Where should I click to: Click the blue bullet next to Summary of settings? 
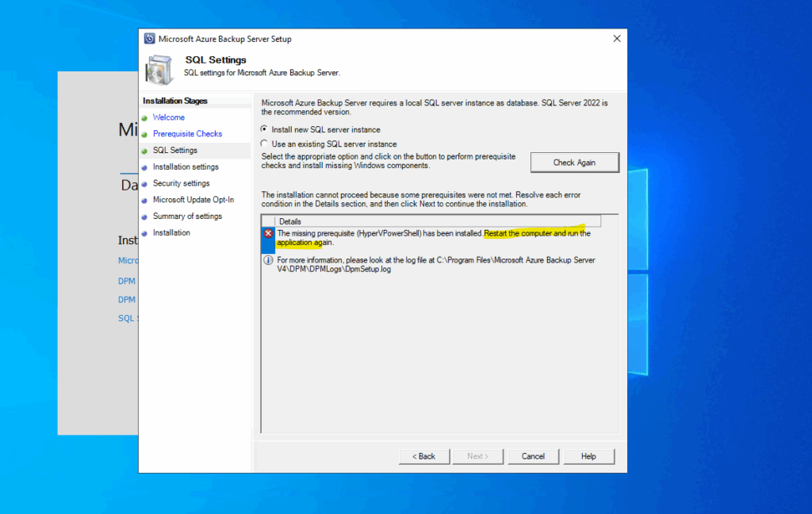click(x=144, y=217)
